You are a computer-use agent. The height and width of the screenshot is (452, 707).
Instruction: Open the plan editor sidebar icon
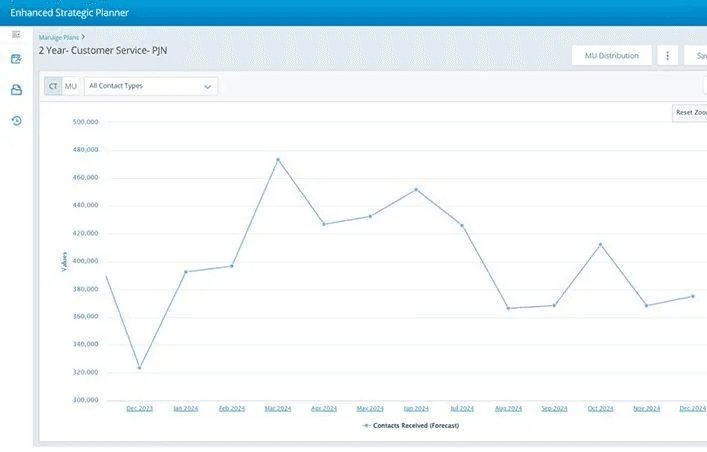point(16,59)
